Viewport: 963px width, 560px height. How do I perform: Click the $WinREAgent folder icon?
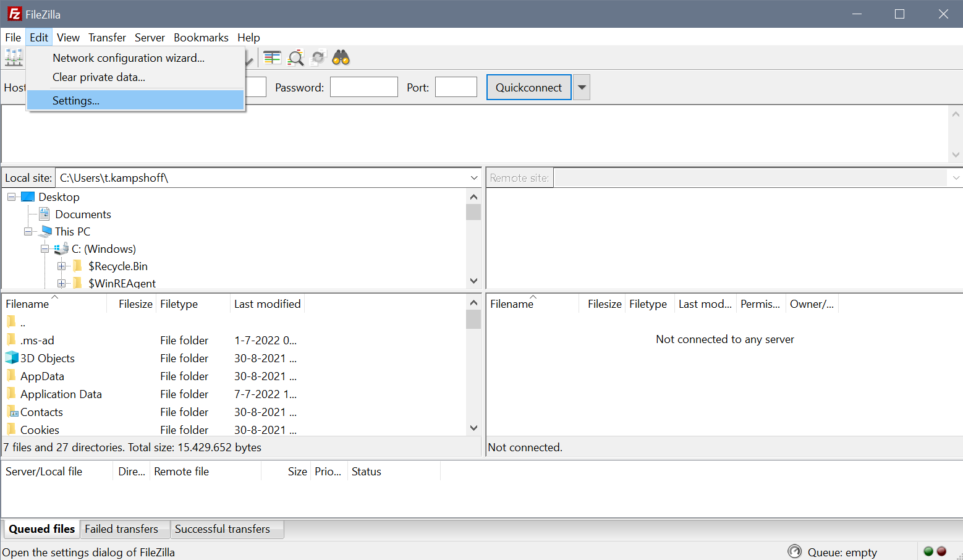pos(78,283)
